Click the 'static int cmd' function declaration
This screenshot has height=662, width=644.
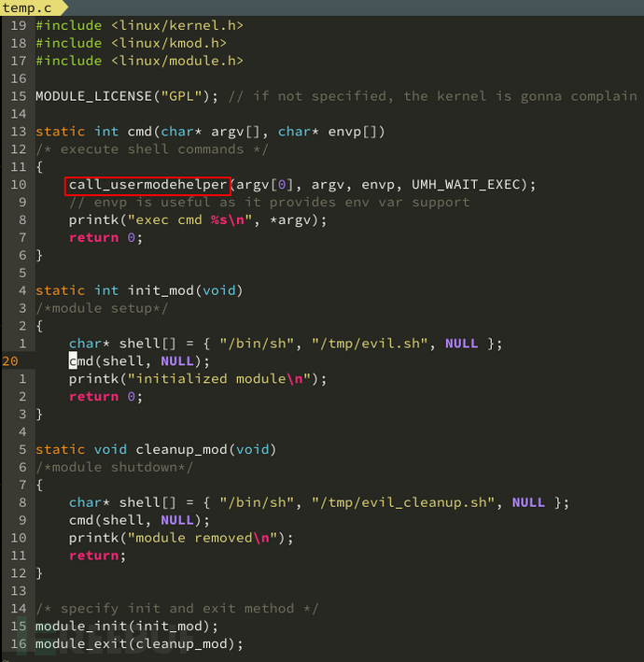pos(210,132)
